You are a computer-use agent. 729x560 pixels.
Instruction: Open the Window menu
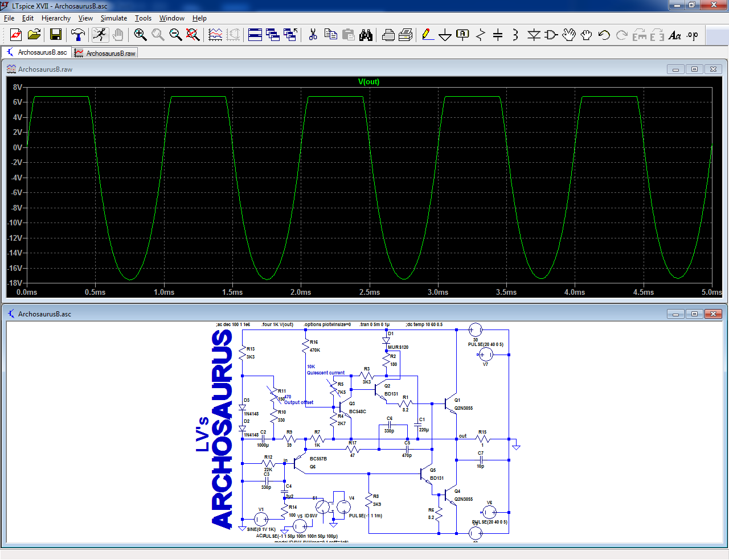171,18
